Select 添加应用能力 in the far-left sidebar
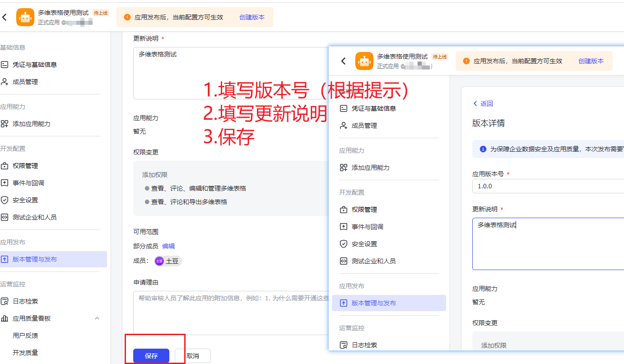624x364 pixels. (x=31, y=124)
